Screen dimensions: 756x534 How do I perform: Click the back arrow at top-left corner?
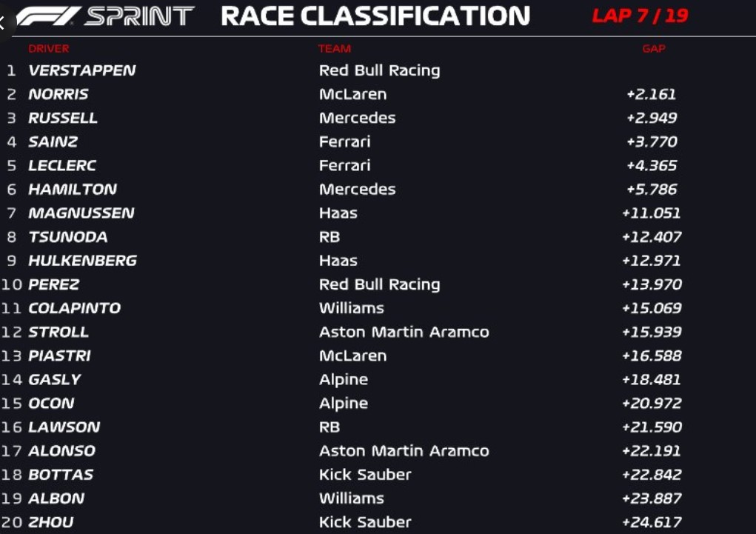pyautogui.click(x=4, y=21)
